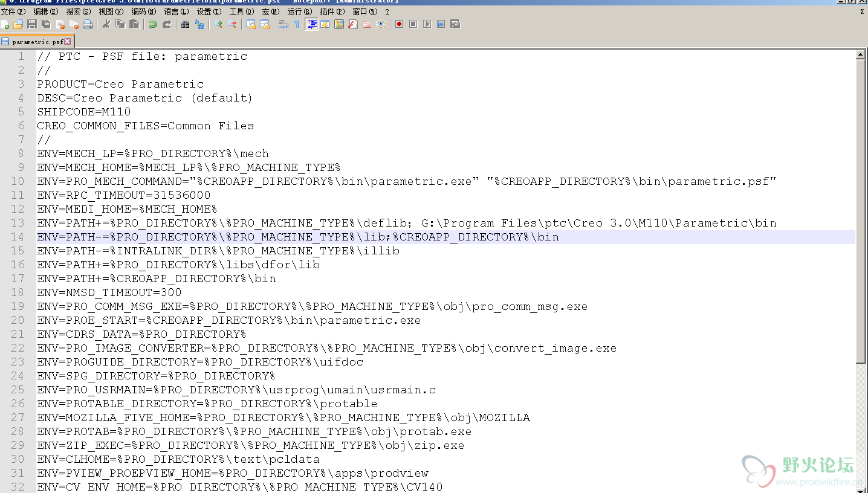Open the Replace dialog icon

[199, 24]
